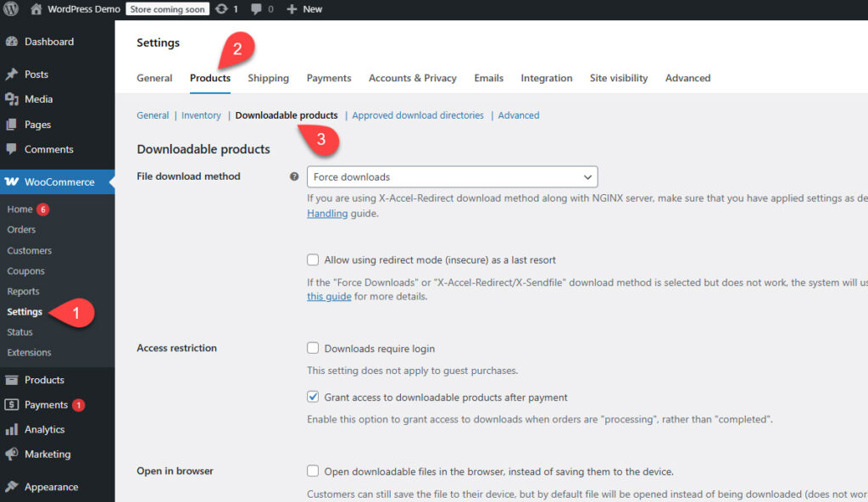
Task: Click the Comments bubble icon in sidebar
Action: pos(12,149)
